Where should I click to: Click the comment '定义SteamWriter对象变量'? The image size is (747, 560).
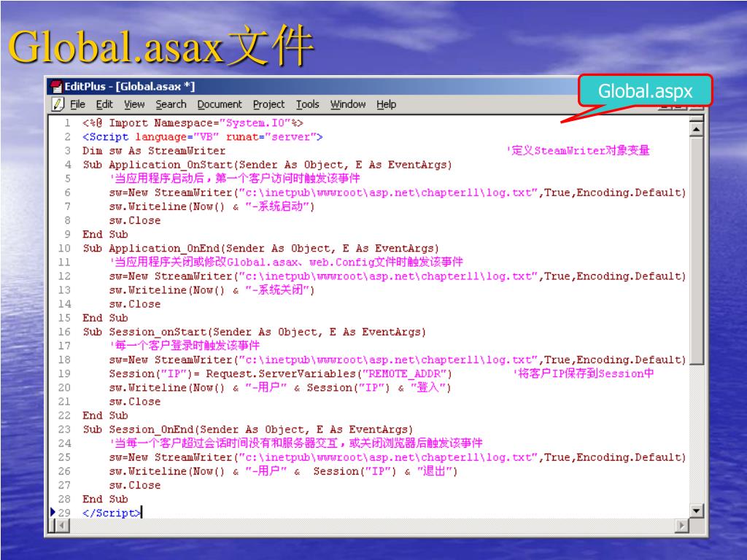(x=578, y=150)
